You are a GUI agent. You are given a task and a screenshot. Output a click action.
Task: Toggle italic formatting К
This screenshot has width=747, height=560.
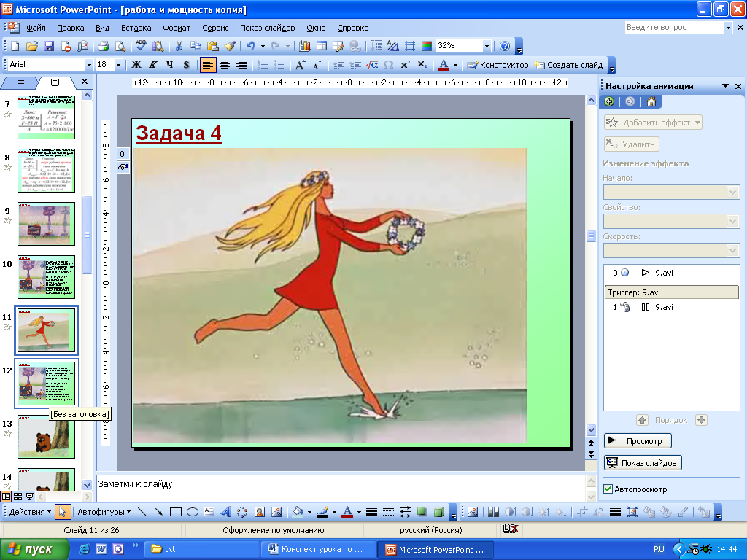[x=153, y=65]
